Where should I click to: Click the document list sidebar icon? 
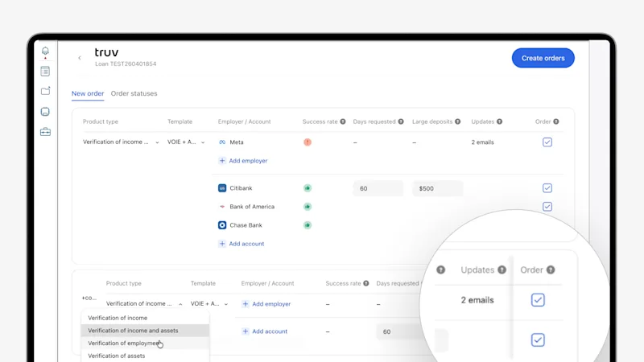pyautogui.click(x=45, y=71)
